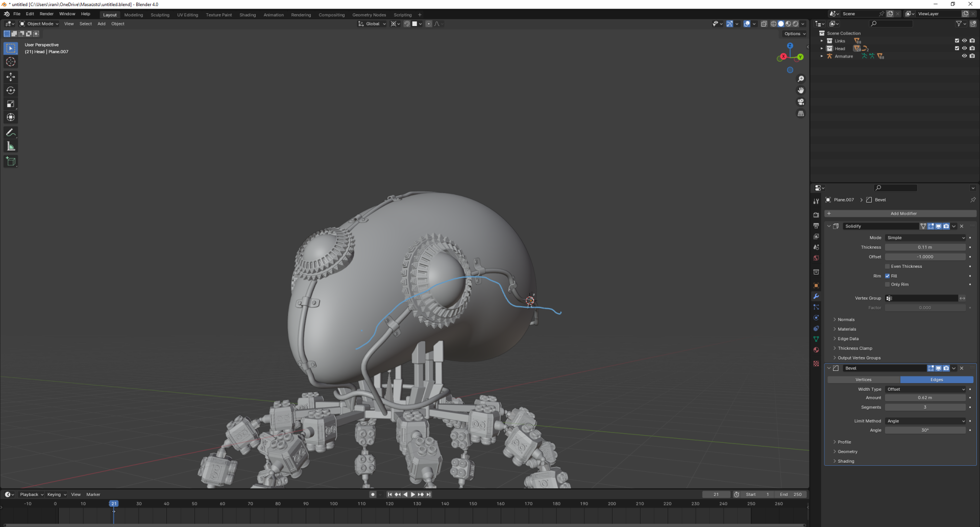This screenshot has height=527, width=980.
Task: Switch perspective/orthographic with grid icon
Action: tap(801, 114)
